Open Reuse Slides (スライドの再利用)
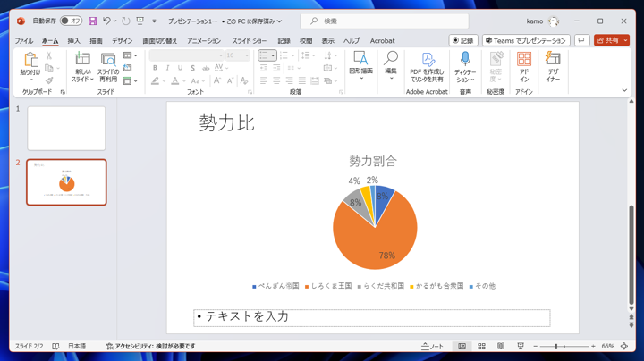The image size is (644, 361). pyautogui.click(x=108, y=67)
